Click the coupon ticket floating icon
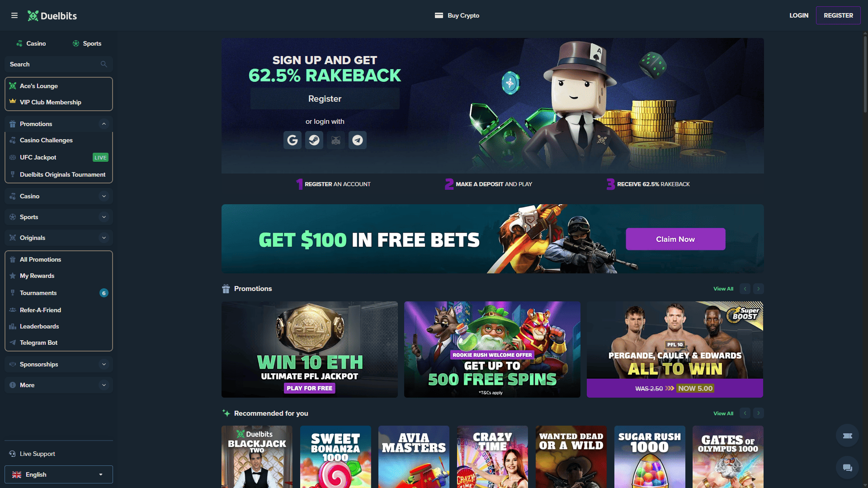The image size is (868, 488). pos(848,436)
